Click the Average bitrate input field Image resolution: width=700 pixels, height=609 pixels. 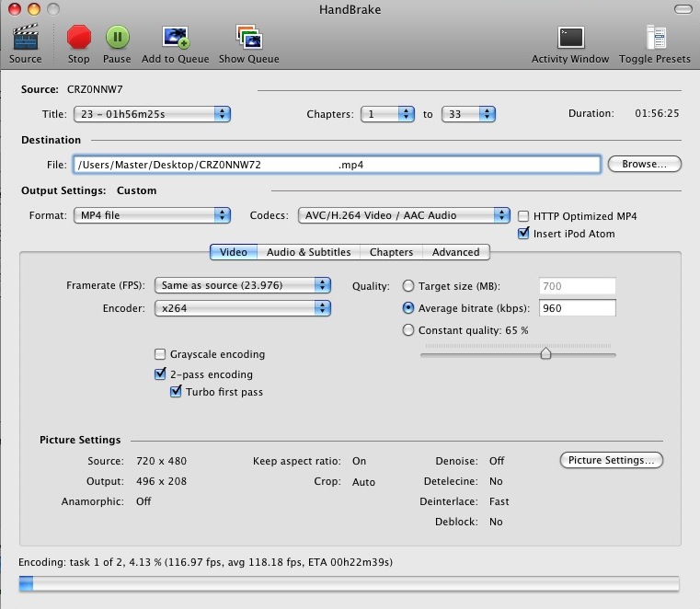coord(577,308)
